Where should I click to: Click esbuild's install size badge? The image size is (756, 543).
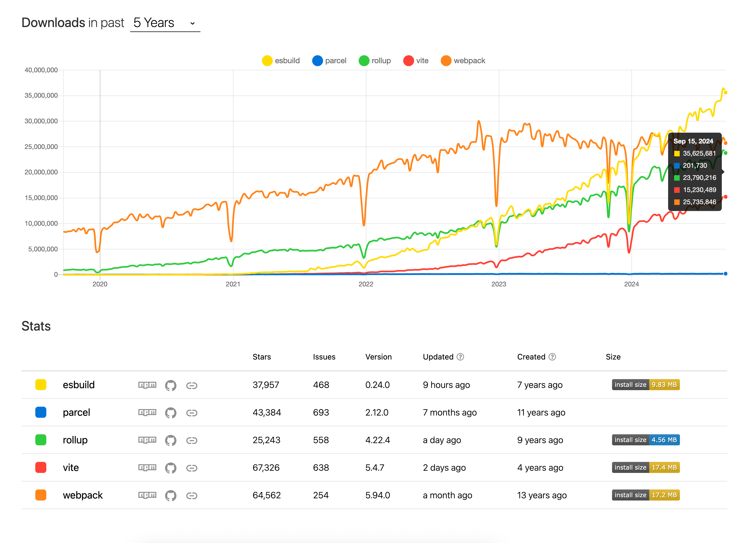(x=645, y=385)
